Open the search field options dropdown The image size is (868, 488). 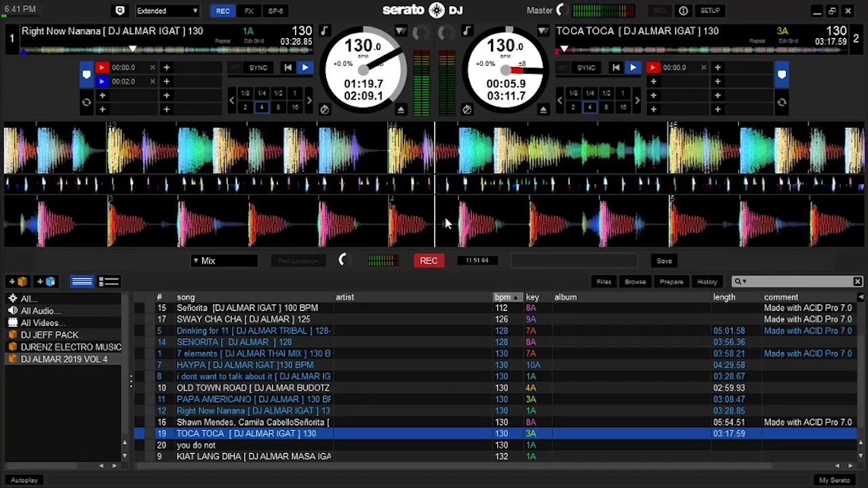click(x=741, y=281)
